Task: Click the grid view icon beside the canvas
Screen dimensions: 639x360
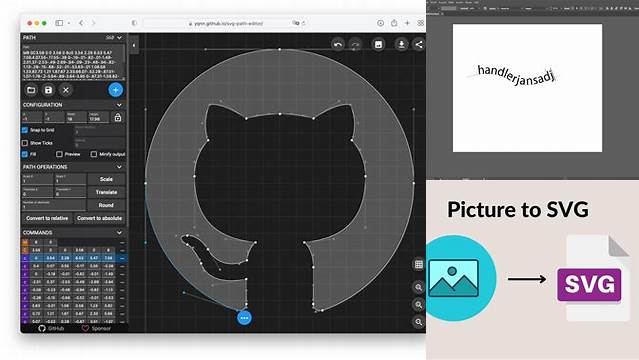Action: 419,265
